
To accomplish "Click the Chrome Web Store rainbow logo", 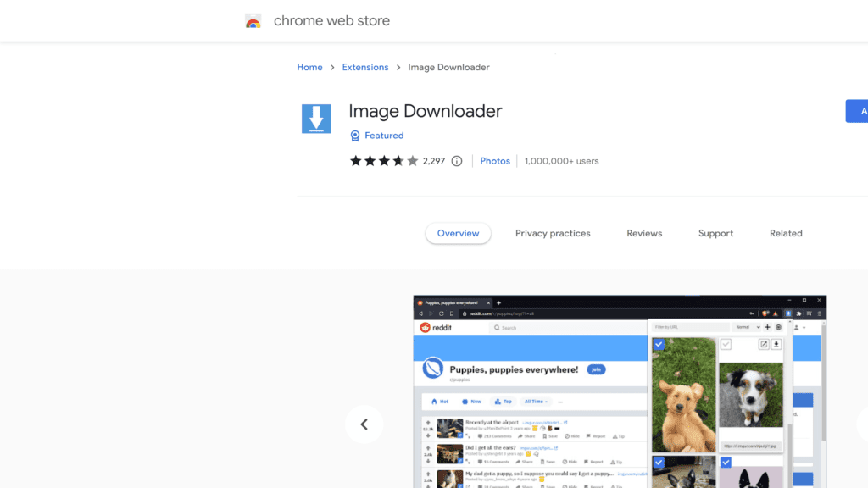I will [253, 21].
